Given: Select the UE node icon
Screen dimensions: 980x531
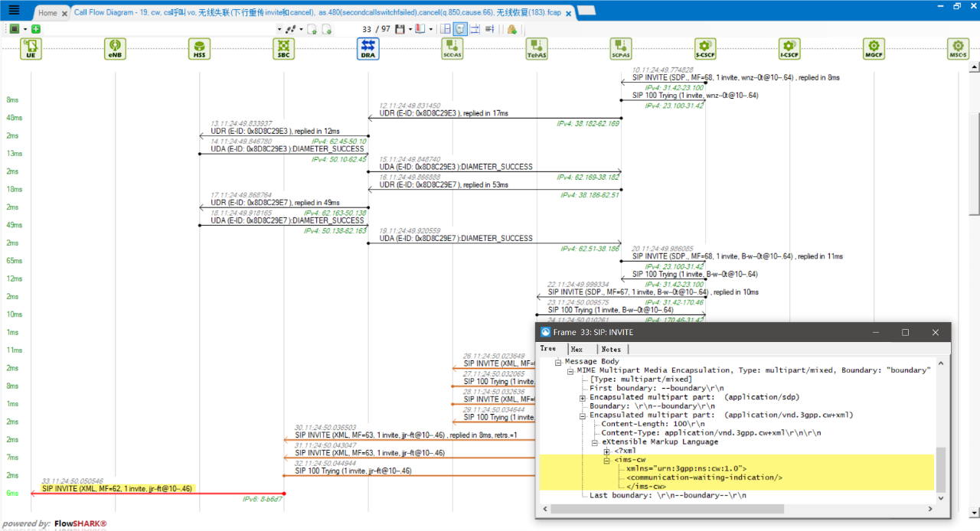Looking at the screenshot, I should [x=31, y=49].
